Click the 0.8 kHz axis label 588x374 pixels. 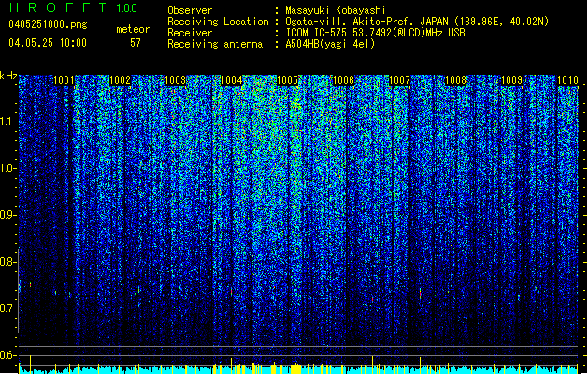coord(8,262)
